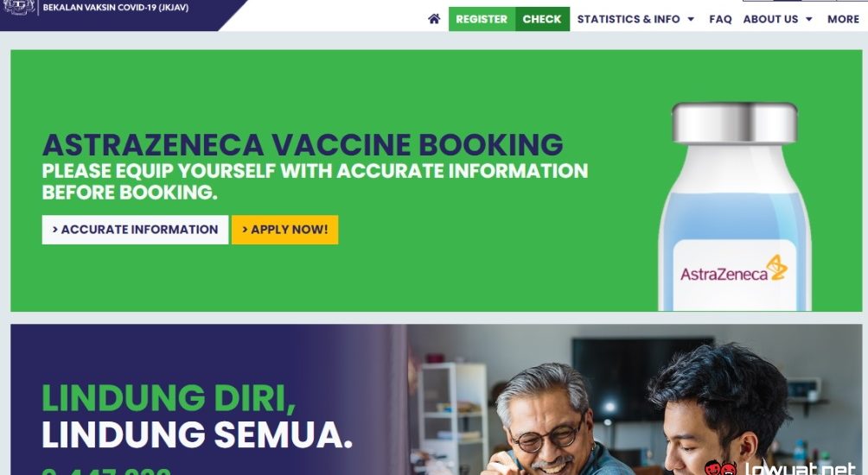This screenshot has width=868, height=475.
Task: Click the government crest logo
Action: click(x=20, y=7)
